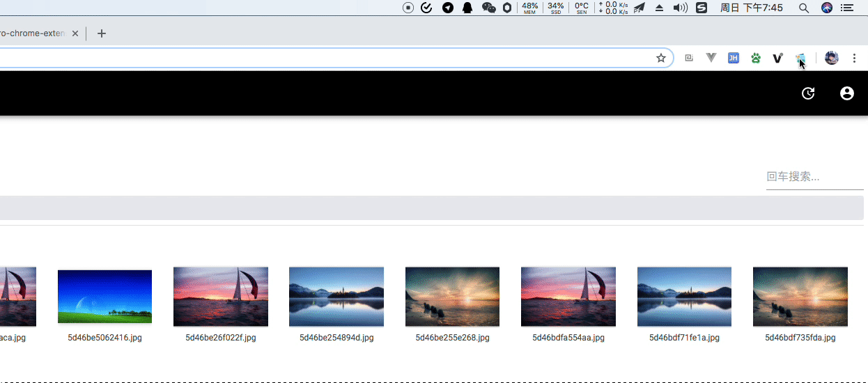
Task: Select the lake thumbnail 5d46be254894d.jpg
Action: click(x=336, y=297)
